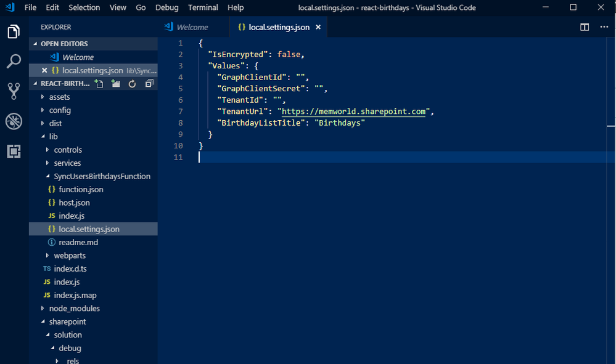
Task: Collapse the Open Editors section
Action: click(x=94, y=44)
